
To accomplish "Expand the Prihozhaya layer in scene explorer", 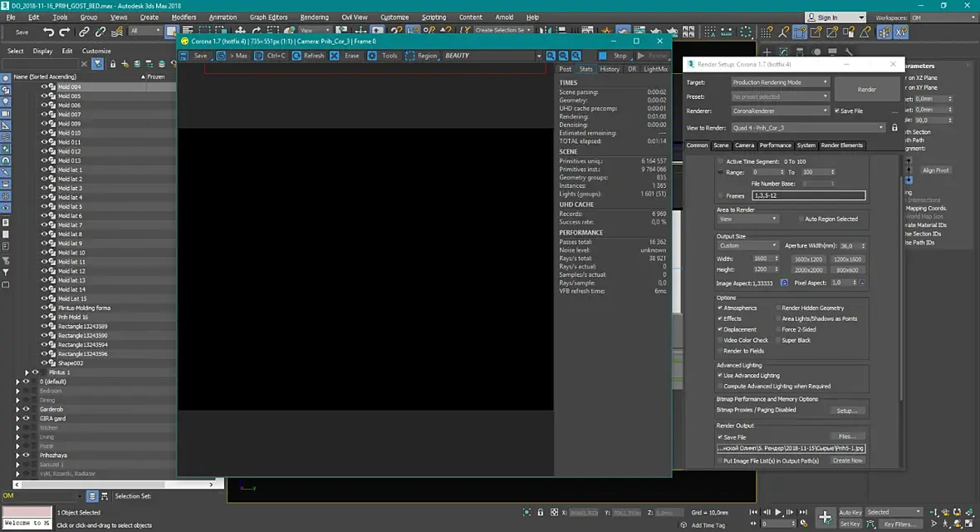I will point(18,456).
